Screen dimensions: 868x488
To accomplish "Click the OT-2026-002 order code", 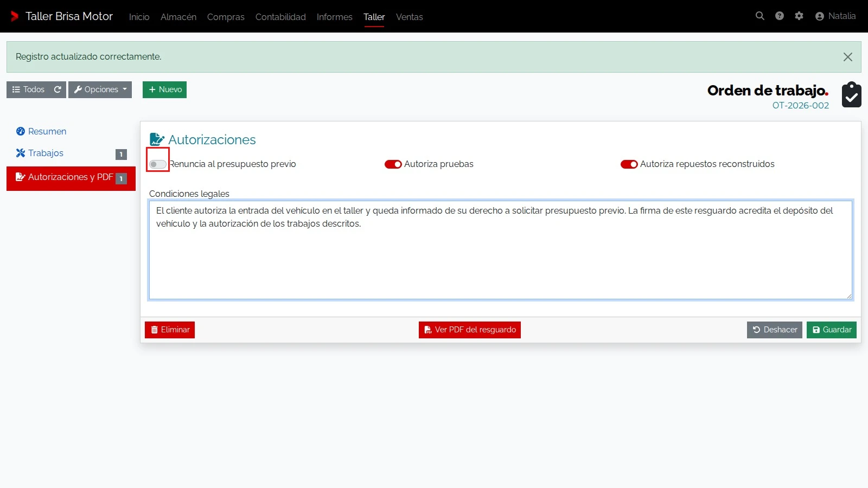I will [801, 105].
